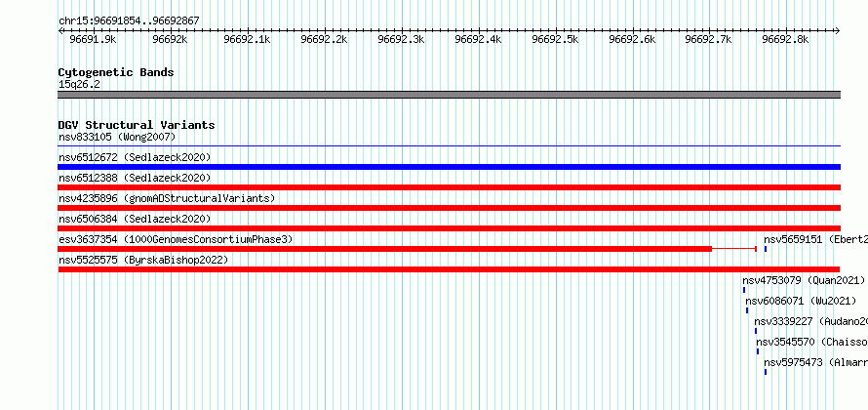Click the red nsv6506384 variant bar
Viewport: 868px width, 410px height.
(x=450, y=228)
